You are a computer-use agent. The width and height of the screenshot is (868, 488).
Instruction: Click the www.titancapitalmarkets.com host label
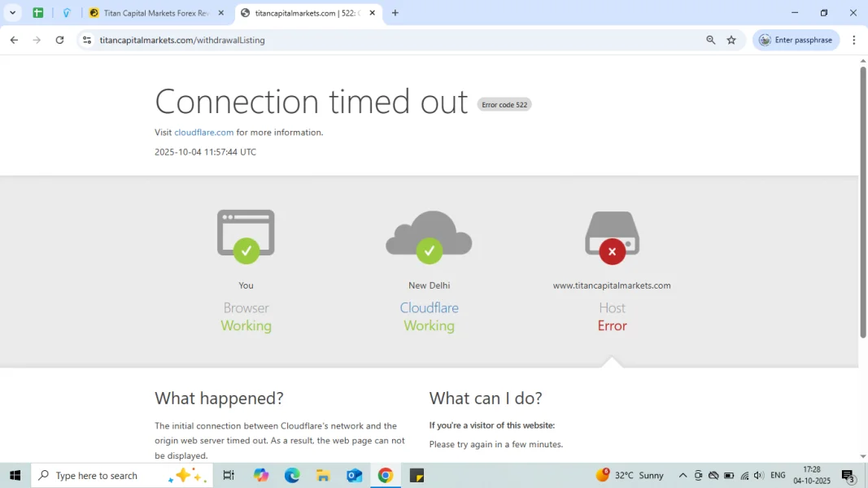pos(612,285)
